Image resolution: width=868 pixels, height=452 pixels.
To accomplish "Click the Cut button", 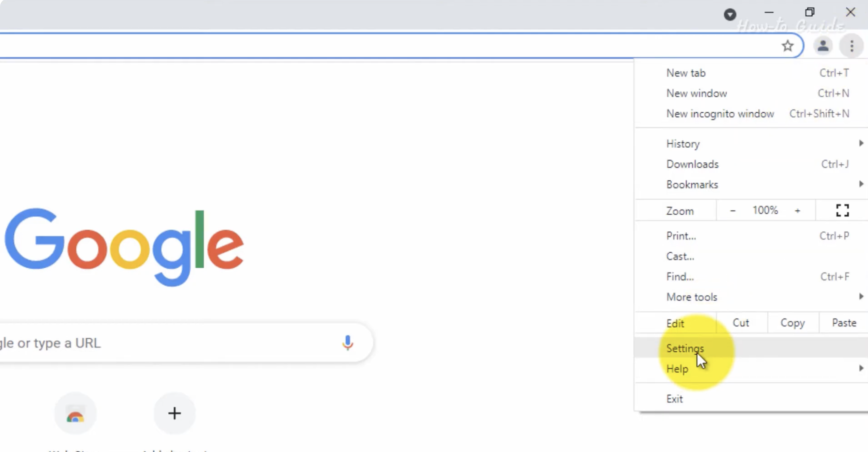I will [x=741, y=323].
